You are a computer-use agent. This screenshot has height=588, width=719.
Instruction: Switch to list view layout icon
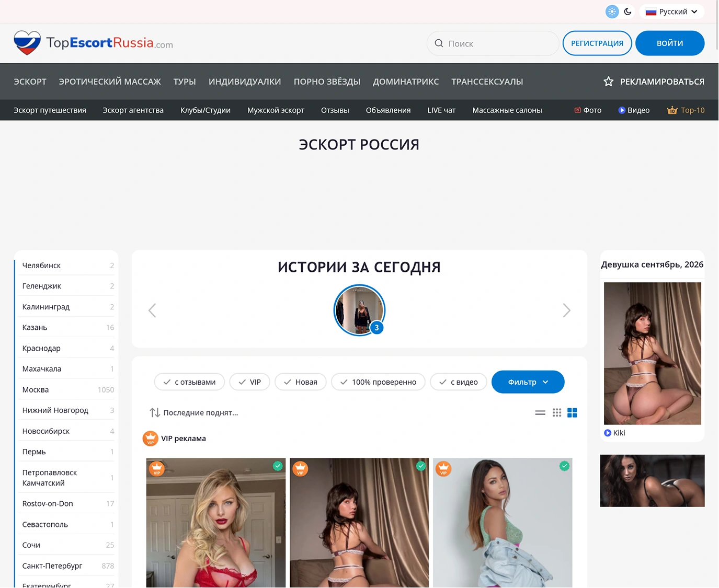pos(540,413)
